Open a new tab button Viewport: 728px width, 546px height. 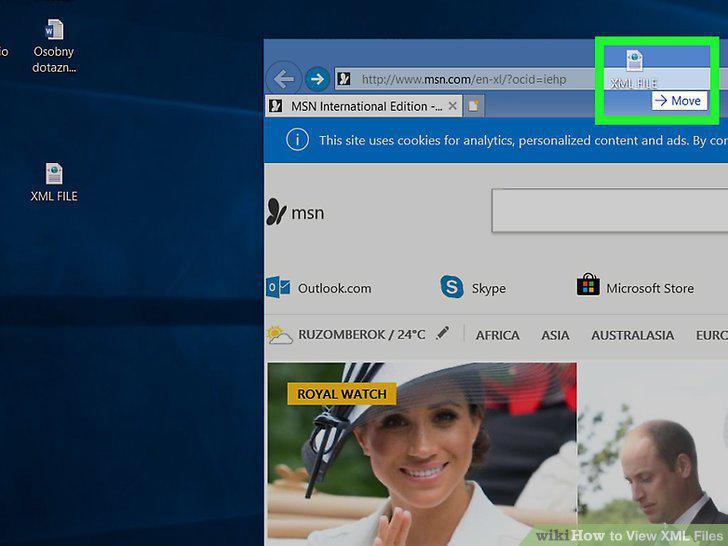(474, 106)
